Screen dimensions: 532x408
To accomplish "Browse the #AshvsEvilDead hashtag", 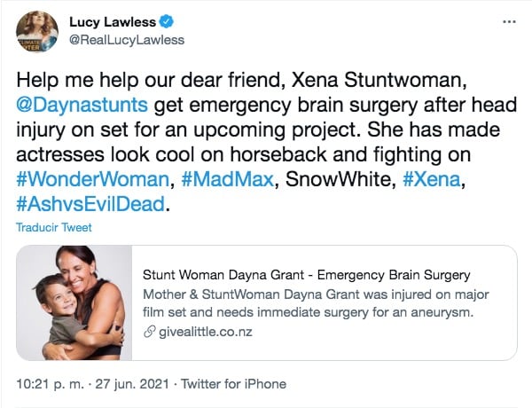I will pyautogui.click(x=90, y=203).
